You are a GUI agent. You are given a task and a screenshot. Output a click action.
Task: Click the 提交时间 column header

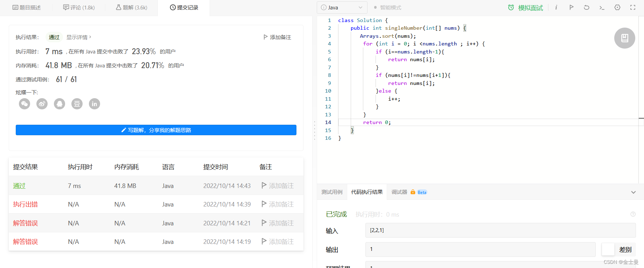click(216, 167)
